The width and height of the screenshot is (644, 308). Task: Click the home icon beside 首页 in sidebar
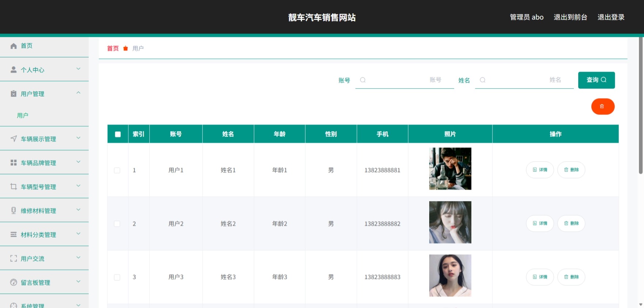point(14,46)
